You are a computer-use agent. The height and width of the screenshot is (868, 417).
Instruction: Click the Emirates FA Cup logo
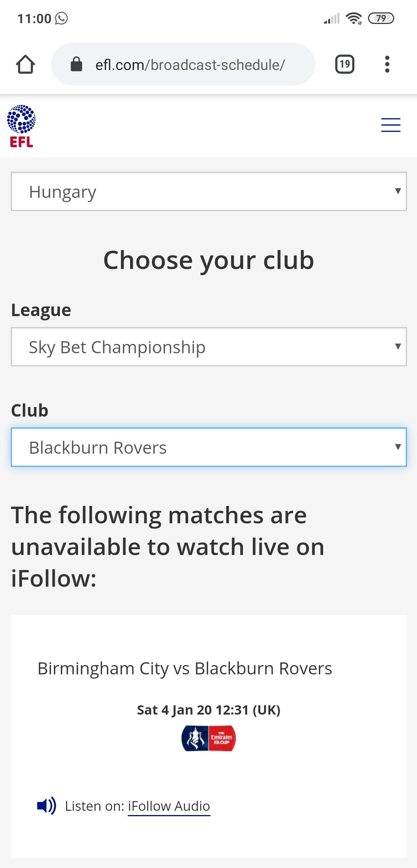click(x=208, y=738)
